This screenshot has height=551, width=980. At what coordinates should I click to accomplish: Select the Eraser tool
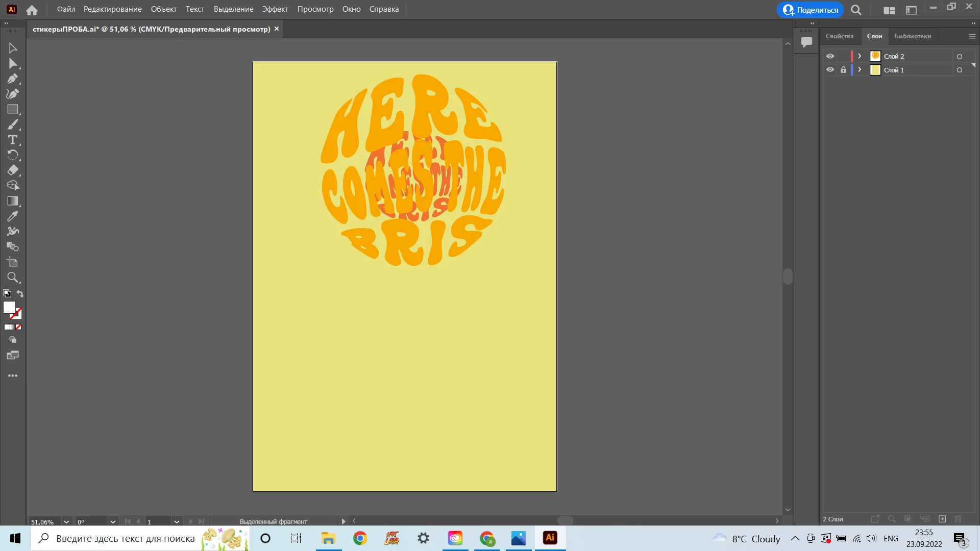tap(13, 170)
